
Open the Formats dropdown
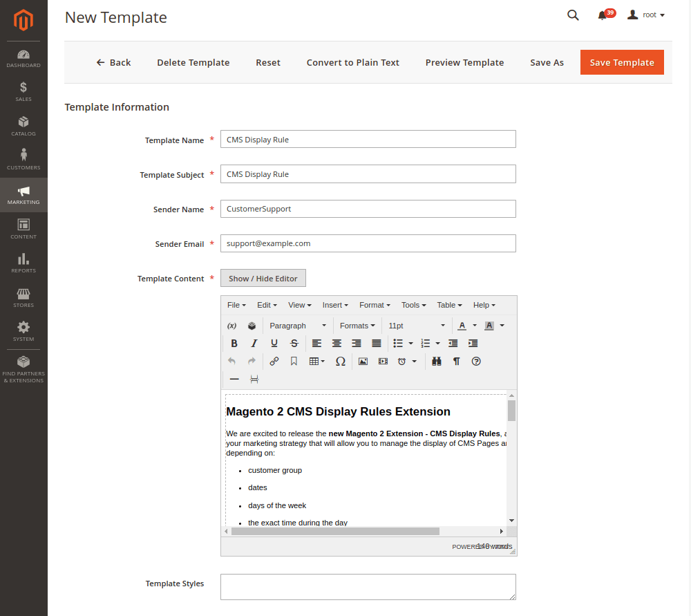[357, 326]
